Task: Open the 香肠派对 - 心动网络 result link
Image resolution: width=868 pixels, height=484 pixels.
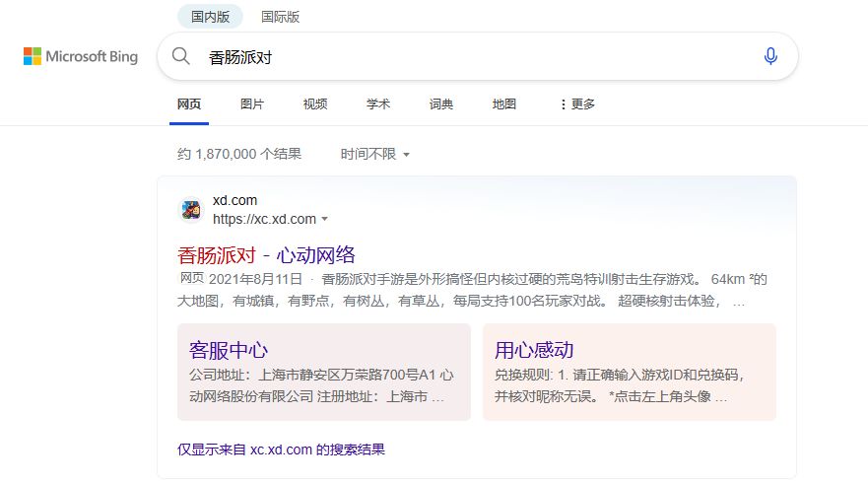Action: [x=266, y=255]
